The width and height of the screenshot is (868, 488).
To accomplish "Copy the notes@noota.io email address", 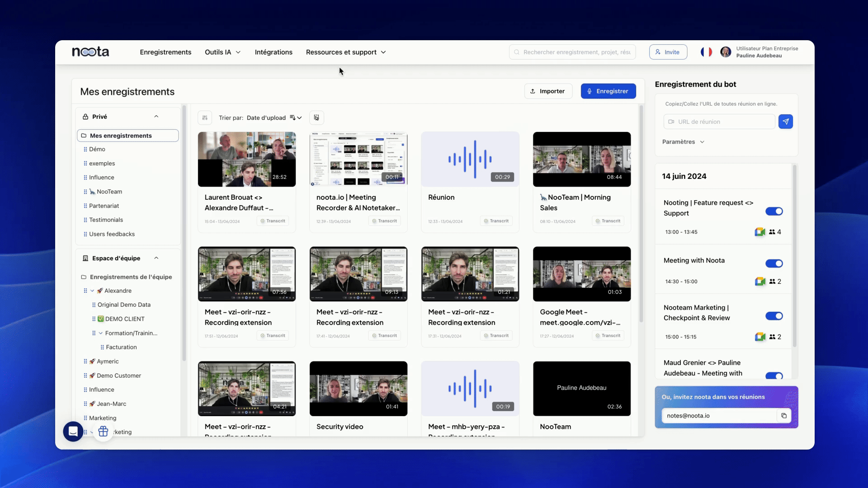I will pyautogui.click(x=784, y=416).
